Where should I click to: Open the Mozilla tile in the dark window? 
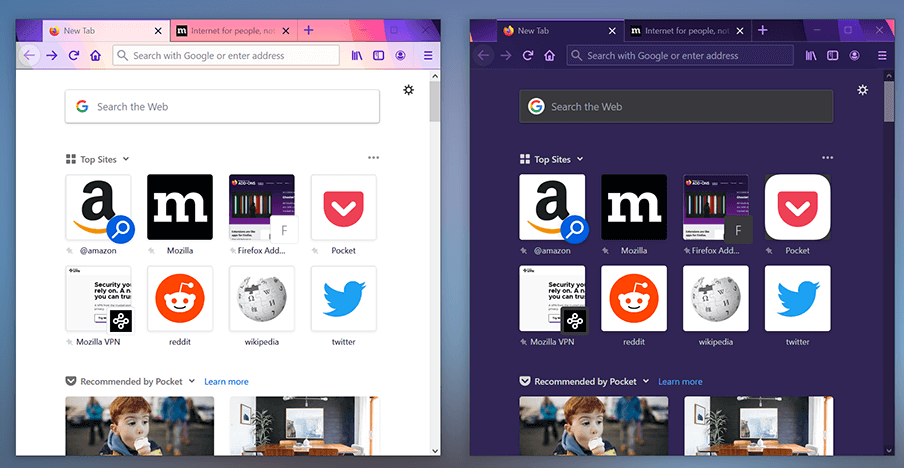click(x=634, y=207)
